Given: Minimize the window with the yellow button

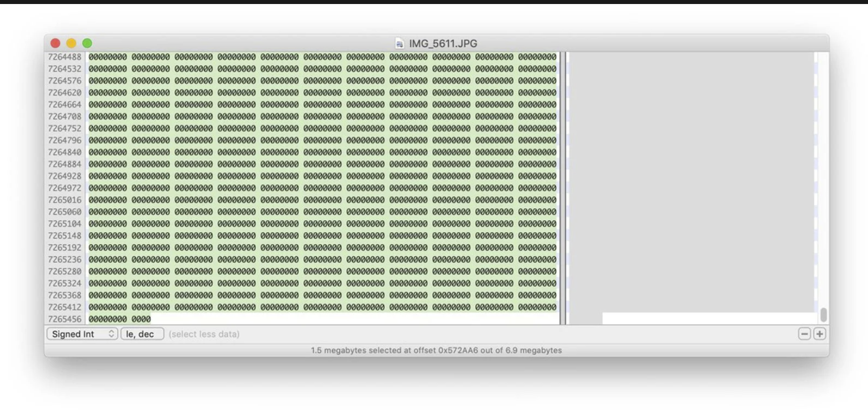Looking at the screenshot, I should (x=71, y=44).
